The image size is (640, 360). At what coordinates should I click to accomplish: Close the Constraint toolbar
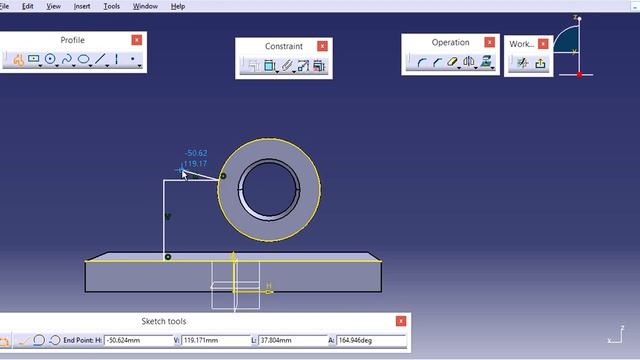pos(322,46)
